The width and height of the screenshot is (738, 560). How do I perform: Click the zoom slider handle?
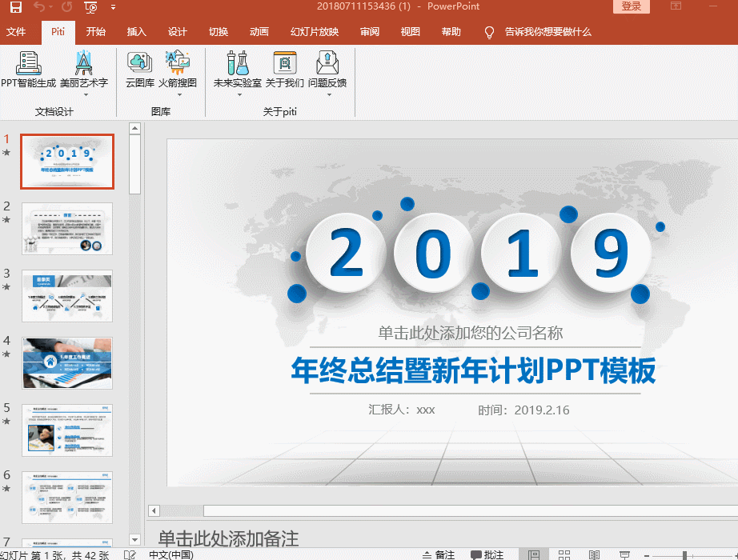pos(685,556)
